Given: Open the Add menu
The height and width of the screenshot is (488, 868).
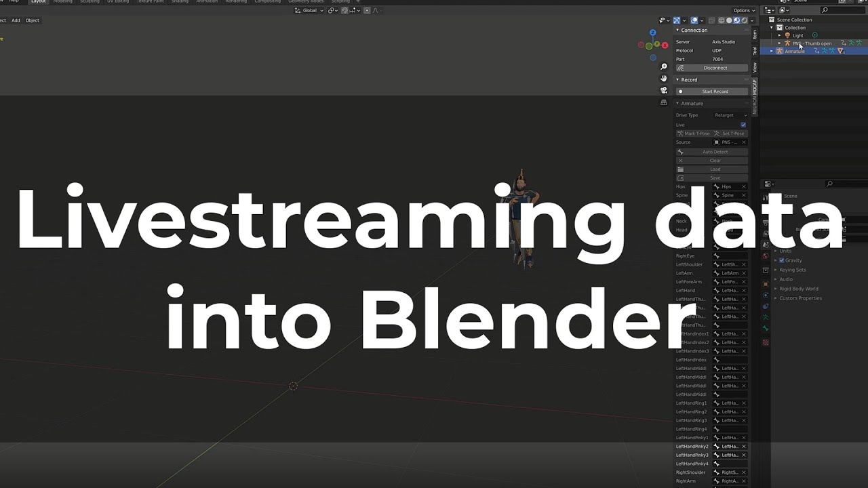Looking at the screenshot, I should pos(16,20).
